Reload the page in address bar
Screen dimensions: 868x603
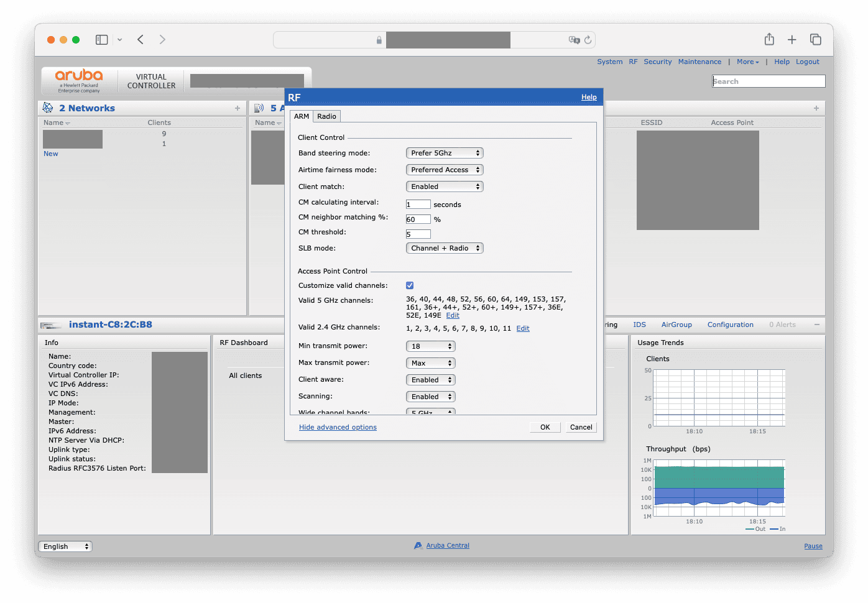(x=588, y=40)
